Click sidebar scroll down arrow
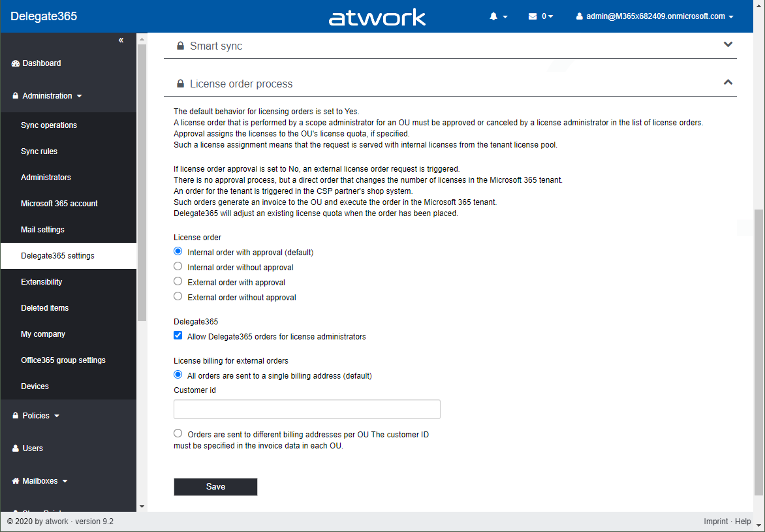This screenshot has width=765, height=532. click(142, 507)
